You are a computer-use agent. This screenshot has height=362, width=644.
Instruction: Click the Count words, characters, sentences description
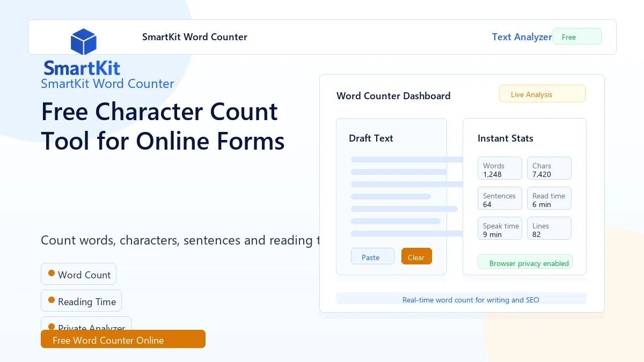pyautogui.click(x=180, y=240)
